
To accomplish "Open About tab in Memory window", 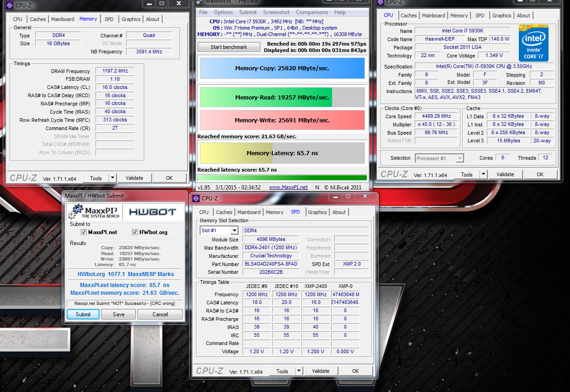I will coord(153,19).
